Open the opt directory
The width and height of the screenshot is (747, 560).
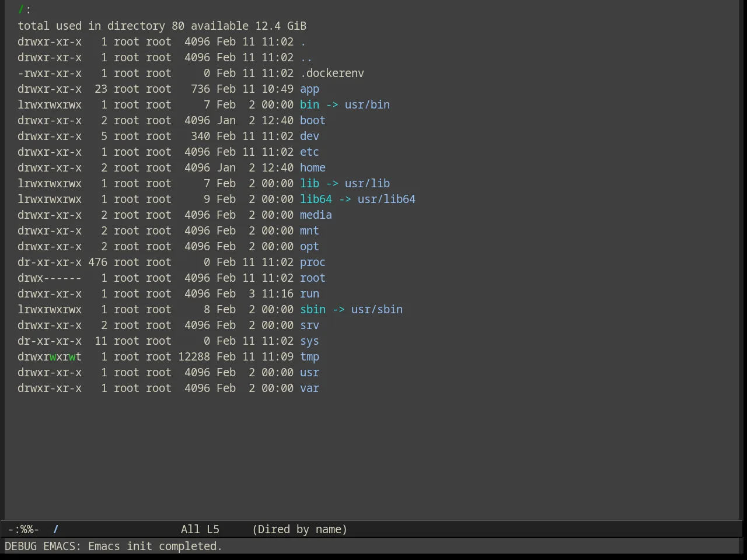(309, 247)
